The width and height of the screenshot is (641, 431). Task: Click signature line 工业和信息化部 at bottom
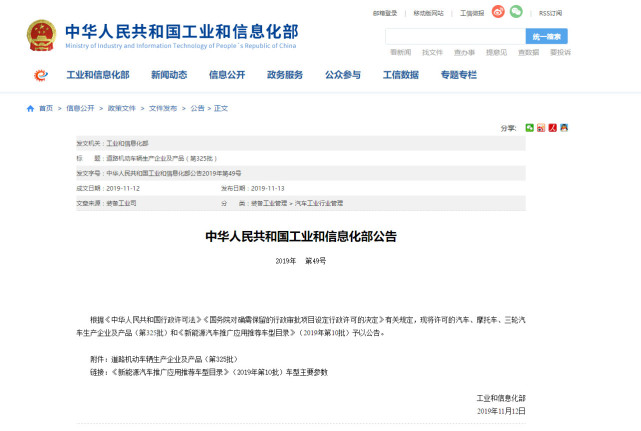pos(501,398)
